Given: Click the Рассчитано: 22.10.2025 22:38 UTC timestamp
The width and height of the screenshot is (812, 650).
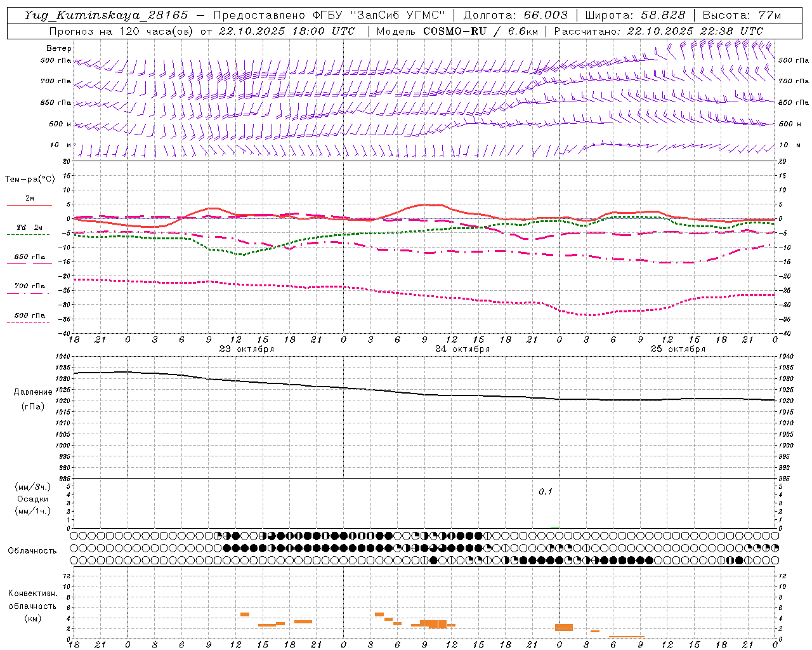Looking at the screenshot, I should pos(658,31).
